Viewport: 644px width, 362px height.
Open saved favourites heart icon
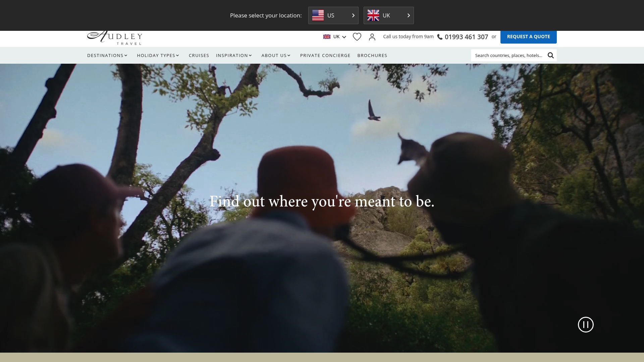click(x=357, y=37)
